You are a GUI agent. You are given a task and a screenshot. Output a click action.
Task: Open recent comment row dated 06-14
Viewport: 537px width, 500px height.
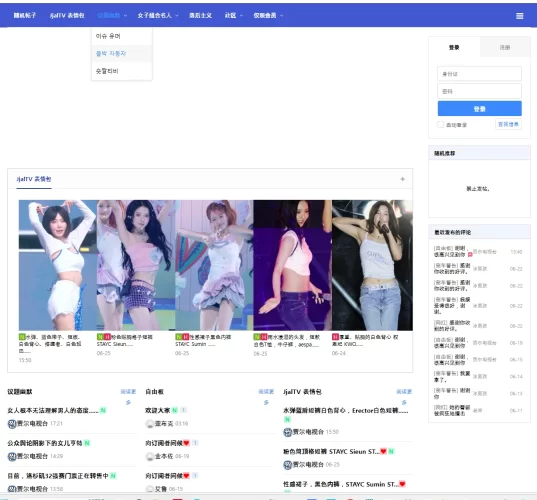tap(478, 376)
